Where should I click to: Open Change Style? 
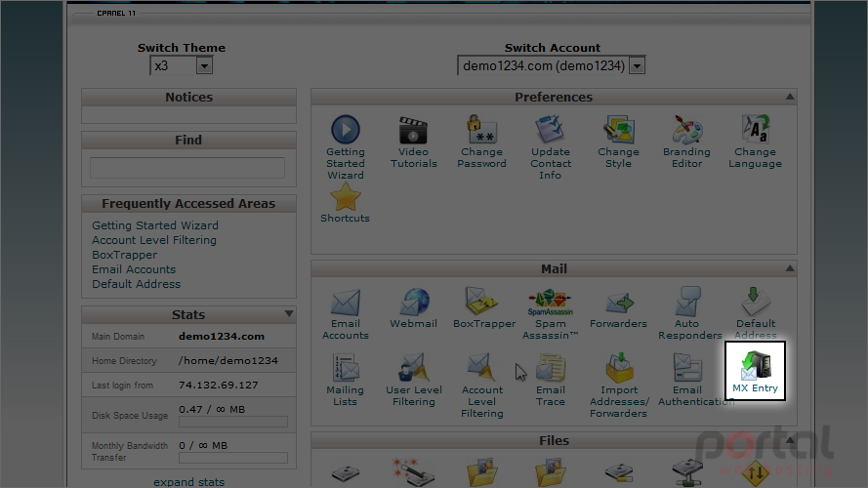(618, 130)
